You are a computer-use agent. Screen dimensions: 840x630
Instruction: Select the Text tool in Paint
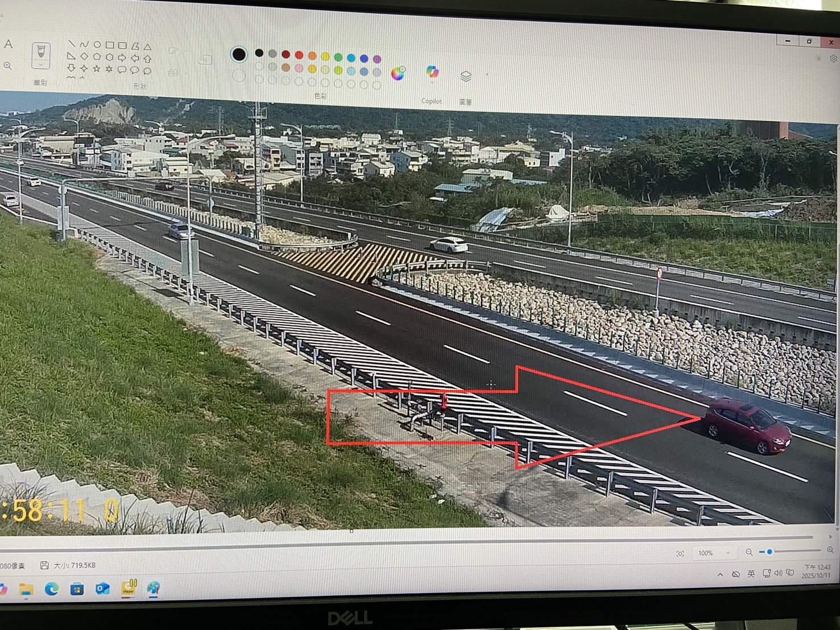click(x=8, y=44)
